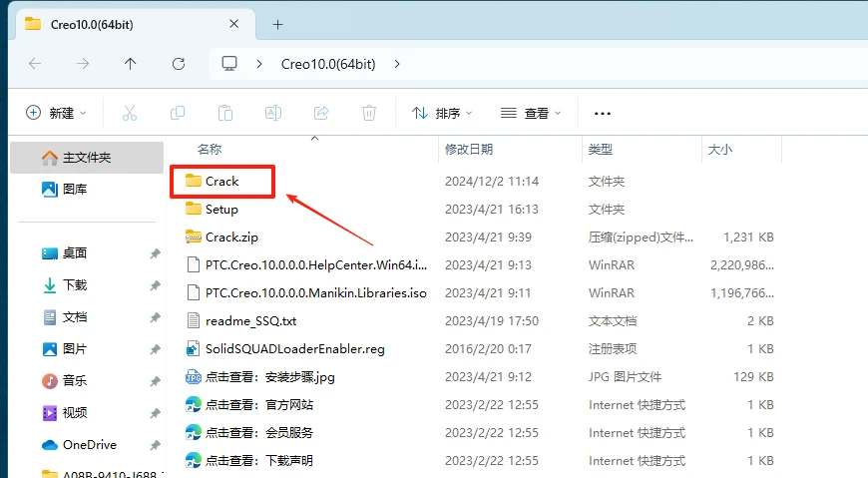
Task: Click the Delete trash icon
Action: [x=369, y=113]
